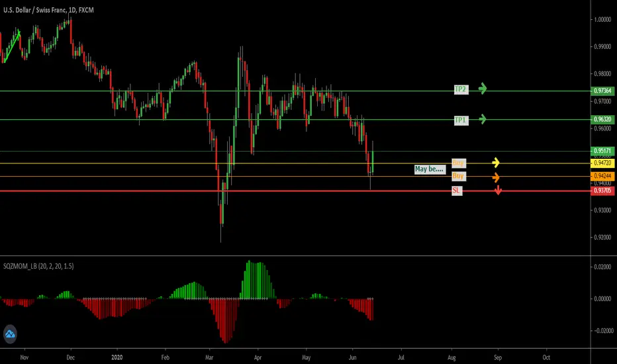Screen dimensions: 617x364
Task: Click the 0.96320 green price tag
Action: [x=602, y=119]
